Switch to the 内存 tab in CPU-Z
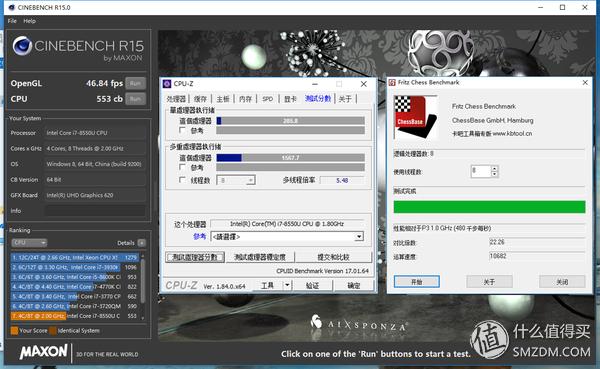Image resolution: width=600 pixels, height=369 pixels. pos(245,99)
